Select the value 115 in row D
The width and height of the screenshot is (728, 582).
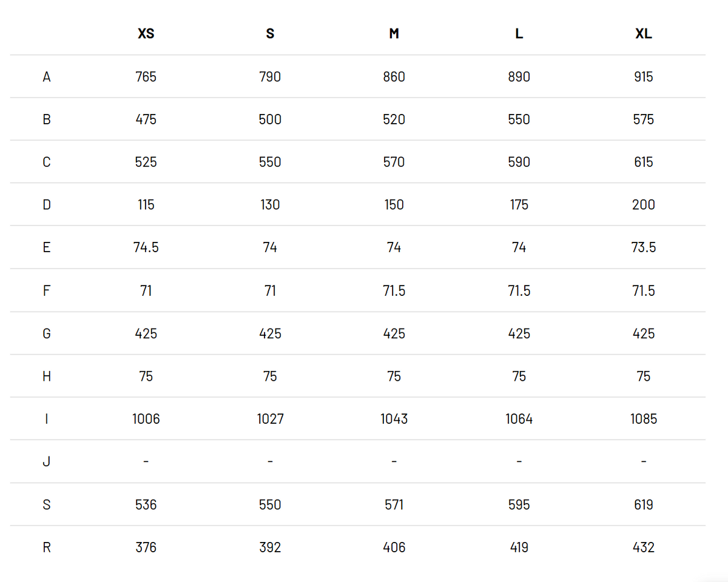(x=146, y=205)
